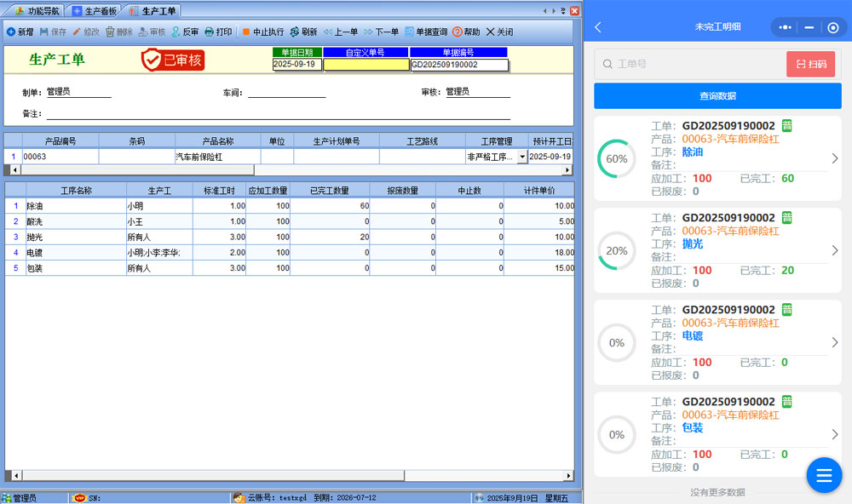
Task: Switch to the 功能导航 tab
Action: pos(37,11)
